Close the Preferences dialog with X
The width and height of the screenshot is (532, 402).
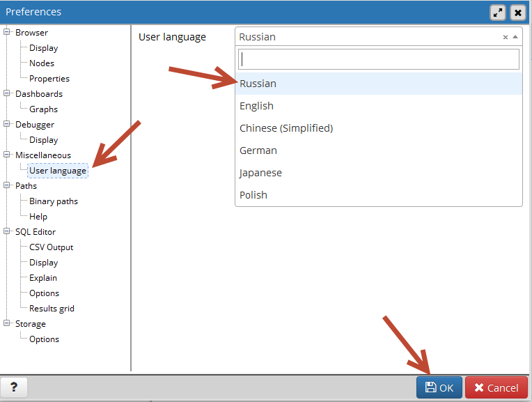pos(517,12)
